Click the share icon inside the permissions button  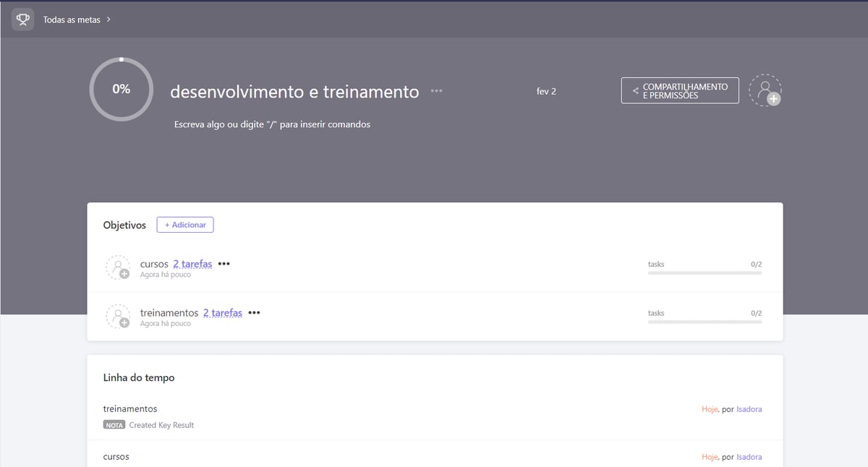coord(636,90)
